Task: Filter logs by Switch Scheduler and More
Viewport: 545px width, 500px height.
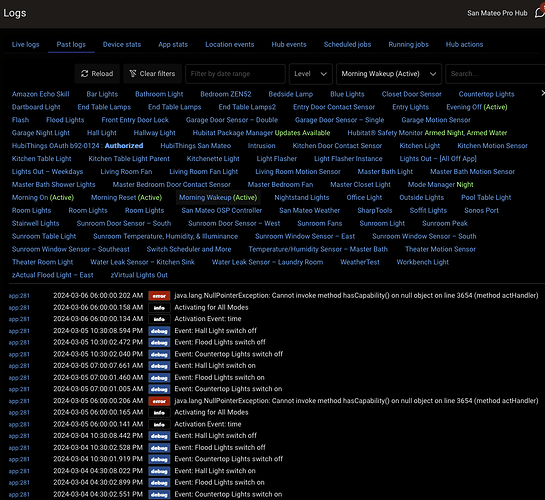Action: click(189, 249)
